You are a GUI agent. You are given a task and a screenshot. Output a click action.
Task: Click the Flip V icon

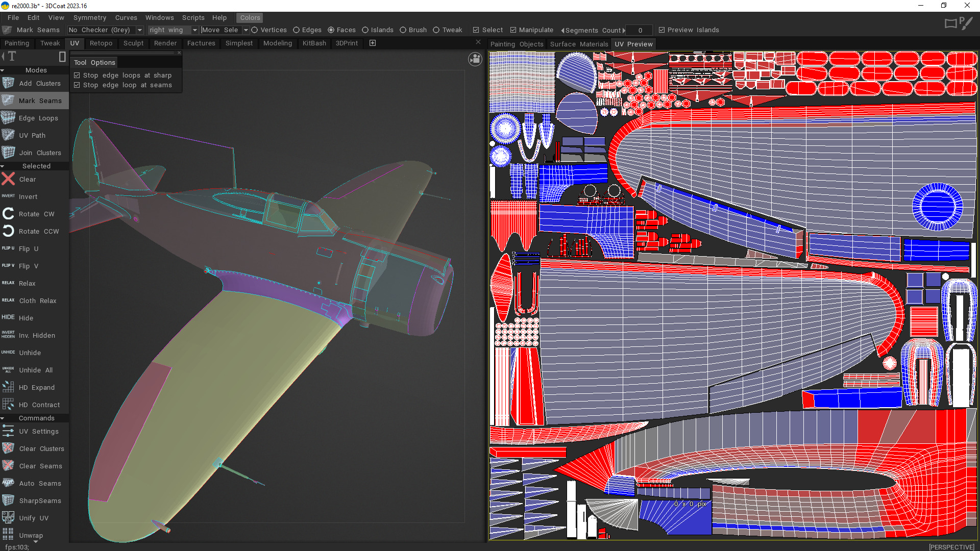click(x=8, y=266)
